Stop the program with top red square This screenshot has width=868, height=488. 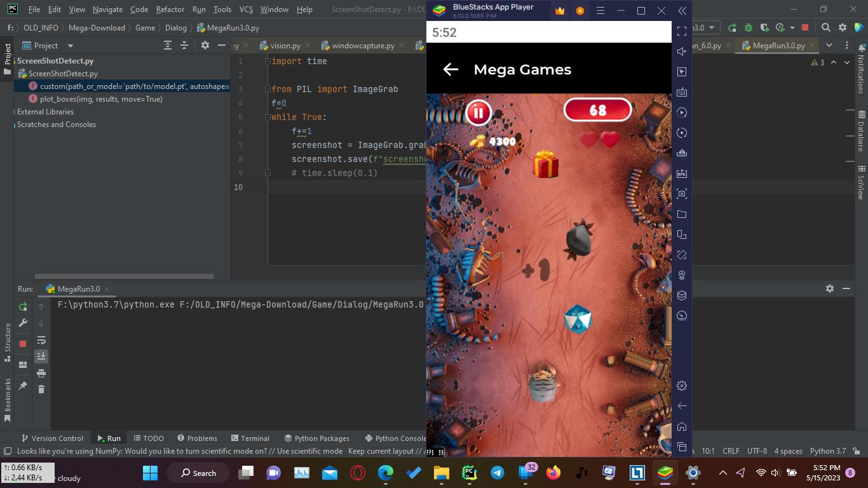tap(805, 28)
